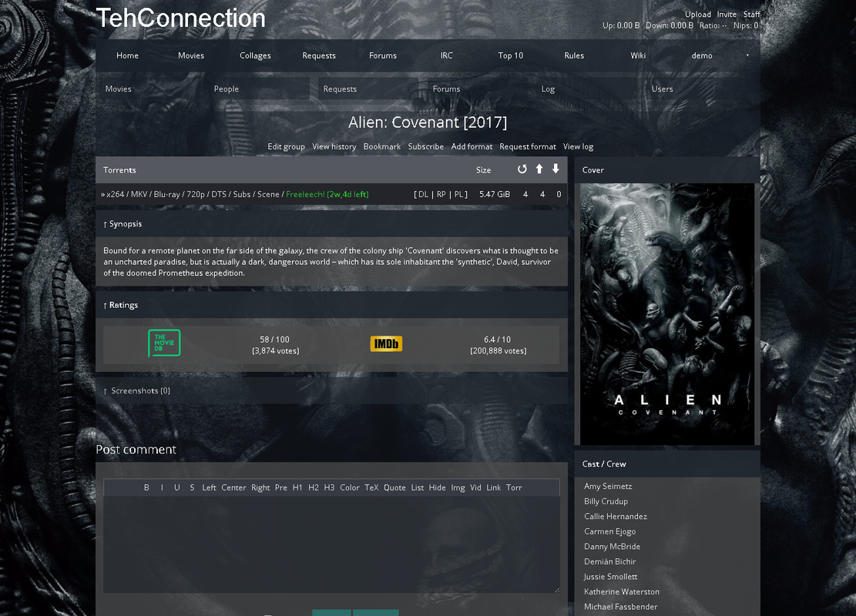Click the Alien Covenant cover image
This screenshot has height=616, width=856.
coord(667,313)
